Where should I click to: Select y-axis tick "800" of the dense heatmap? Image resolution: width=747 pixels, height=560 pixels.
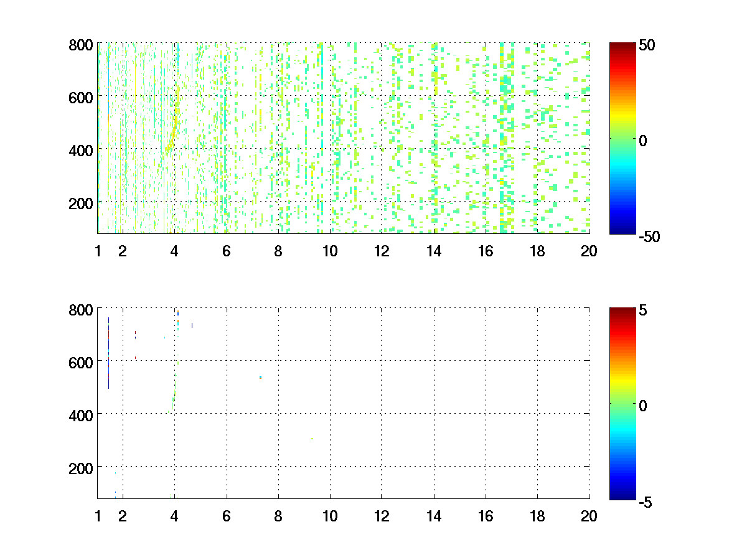(81, 45)
